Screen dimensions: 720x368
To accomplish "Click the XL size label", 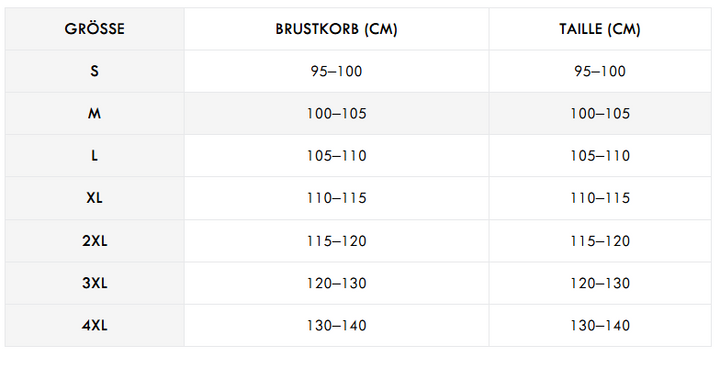I will [x=95, y=198].
